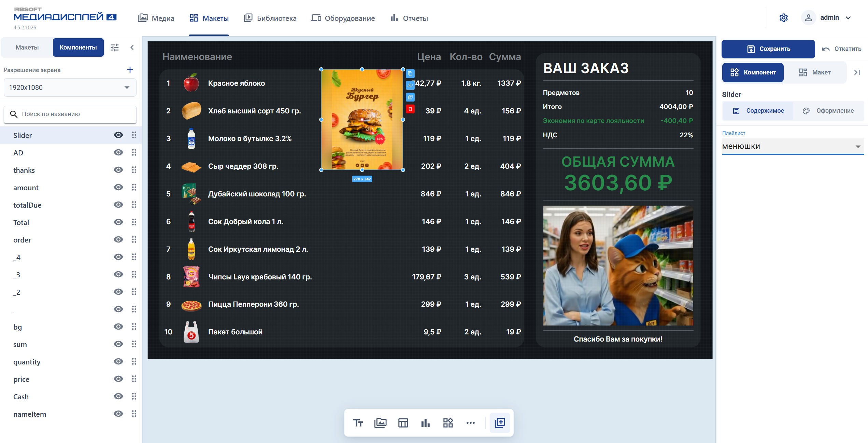Open the admin user menu

[x=826, y=18]
